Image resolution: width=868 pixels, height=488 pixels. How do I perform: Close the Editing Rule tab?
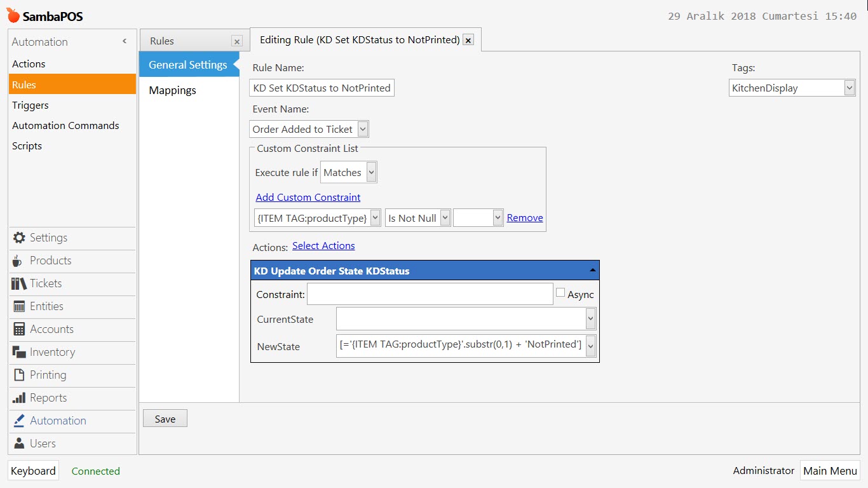[468, 40]
